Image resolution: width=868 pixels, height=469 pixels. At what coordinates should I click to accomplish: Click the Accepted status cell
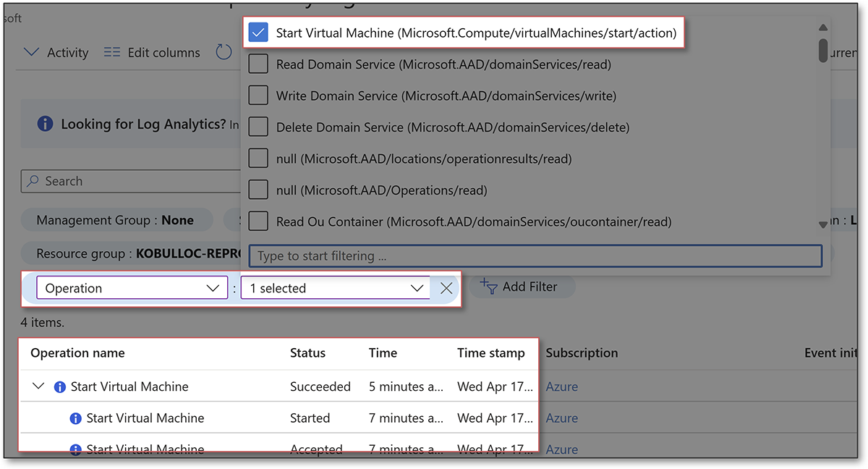tap(316, 449)
